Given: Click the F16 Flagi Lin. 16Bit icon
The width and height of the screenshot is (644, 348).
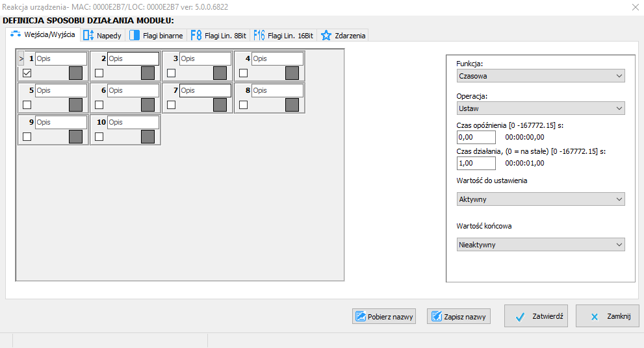Looking at the screenshot, I should click(x=259, y=35).
